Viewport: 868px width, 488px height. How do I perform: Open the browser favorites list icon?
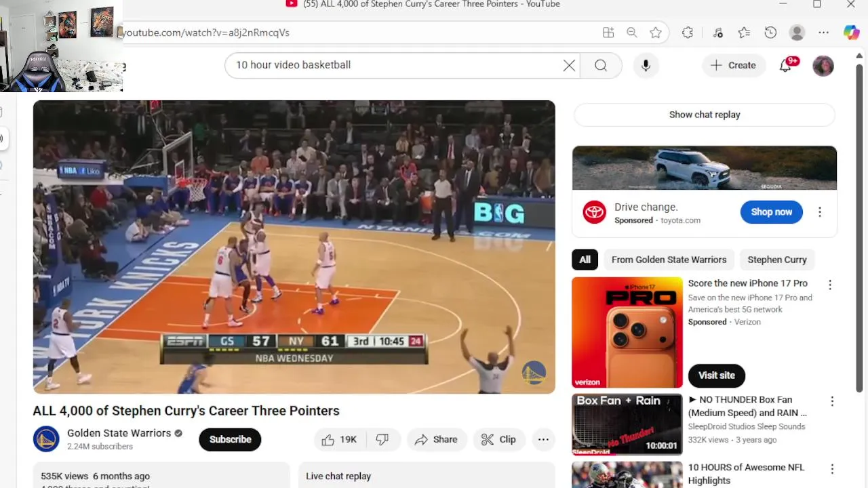744,33
